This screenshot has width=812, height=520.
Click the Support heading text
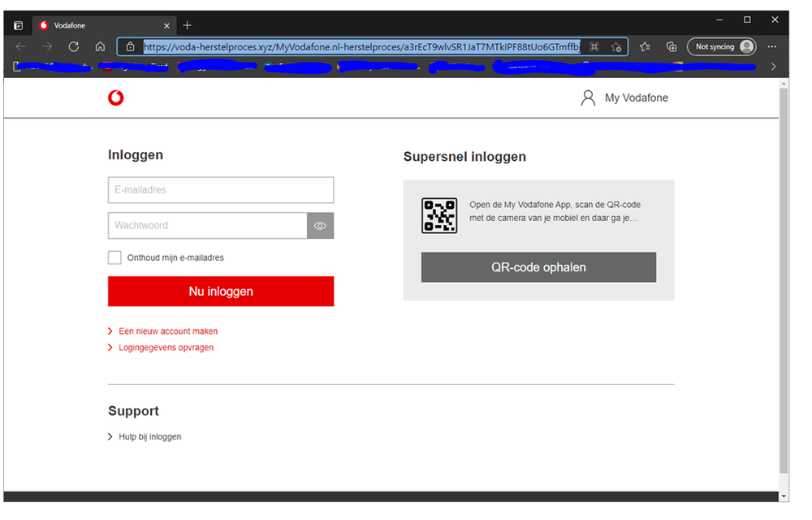tap(134, 410)
